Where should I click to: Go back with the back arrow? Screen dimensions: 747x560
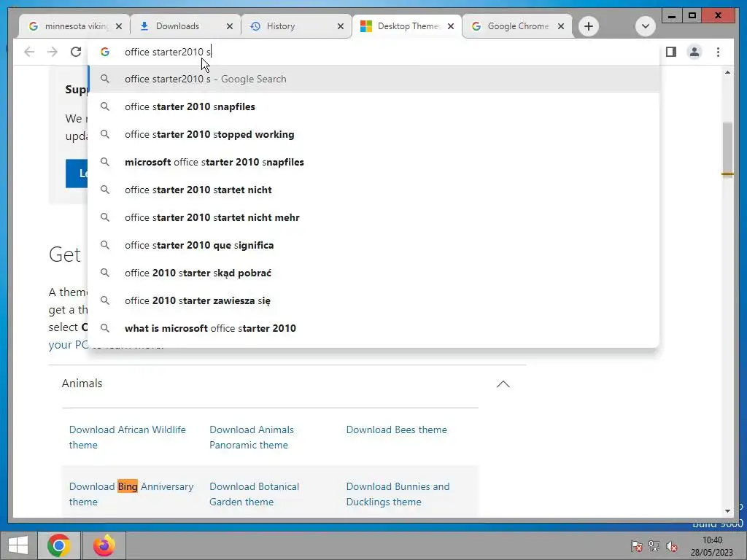tap(29, 52)
